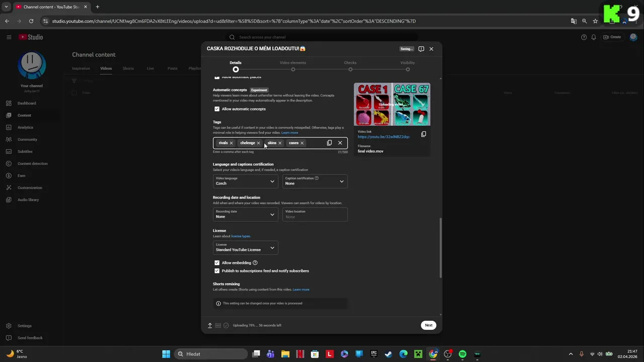Go to the Details step
The width and height of the screenshot is (644, 362).
[235, 66]
